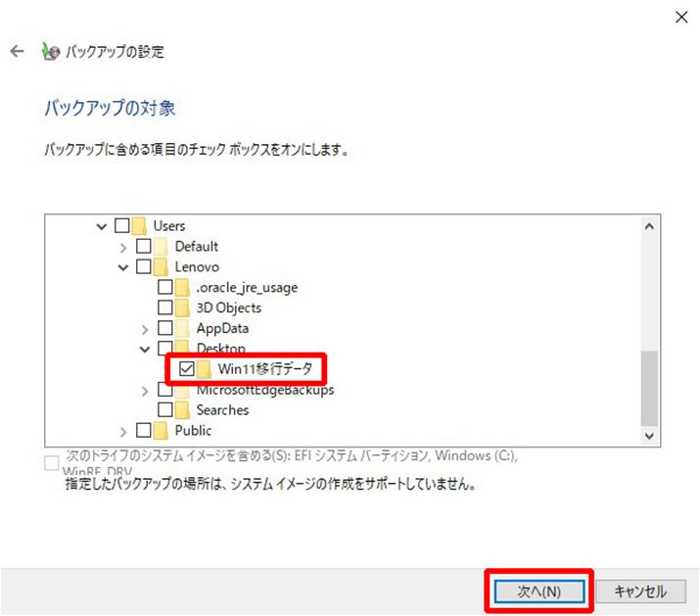The width and height of the screenshot is (700, 616).
Task: Expand the MicrosoftEdgeBackups folder node
Action: click(145, 392)
